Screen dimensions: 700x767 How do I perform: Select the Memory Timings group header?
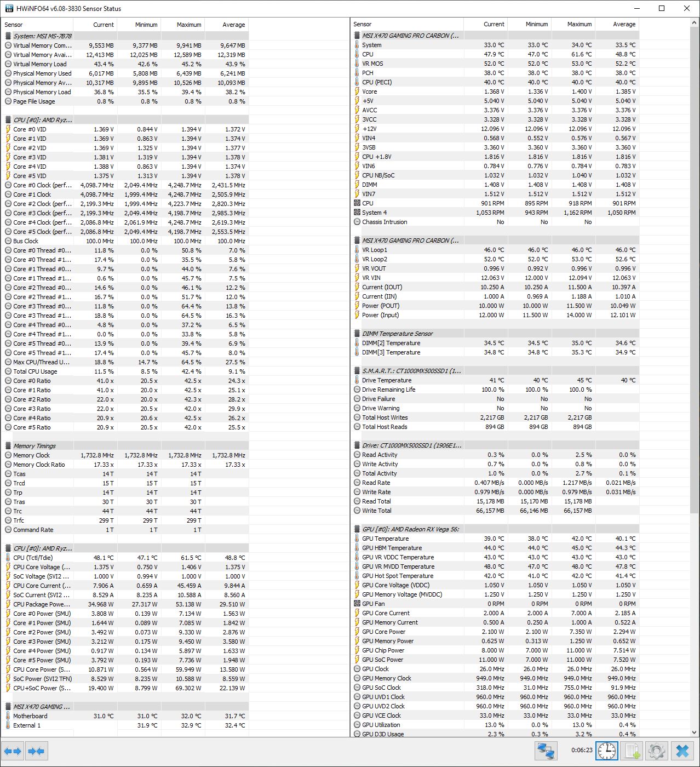point(125,446)
